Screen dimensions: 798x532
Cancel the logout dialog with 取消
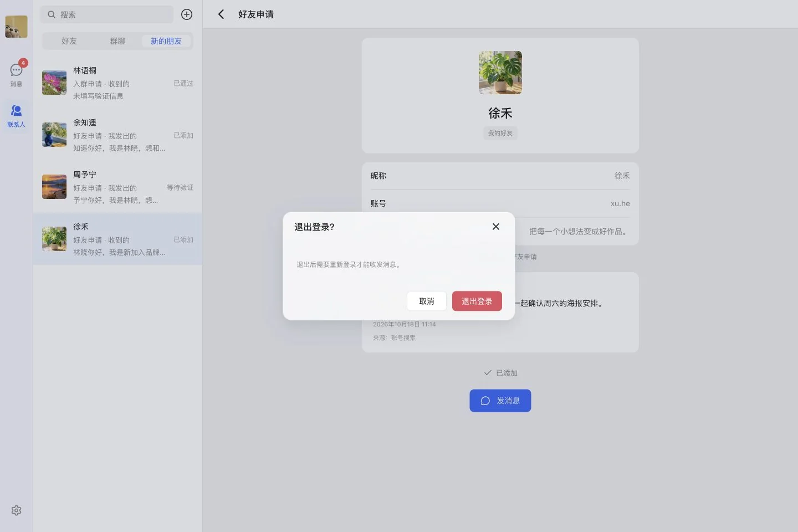point(427,301)
